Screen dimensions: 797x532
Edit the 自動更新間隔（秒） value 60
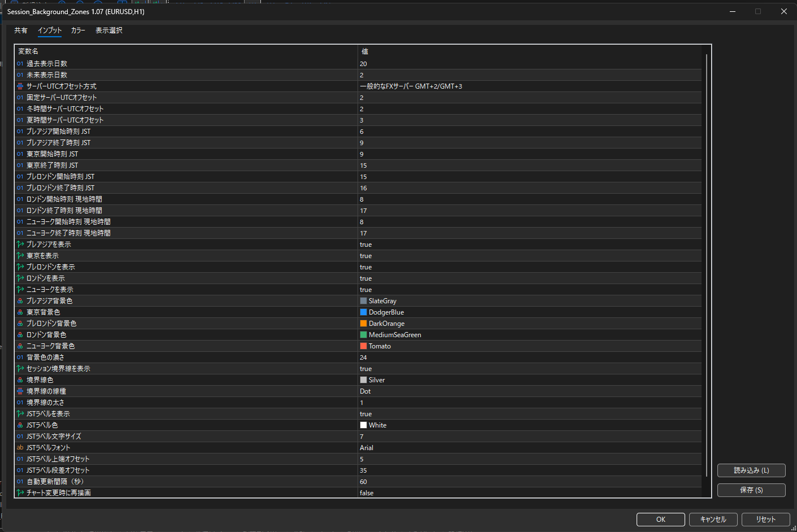click(529, 482)
